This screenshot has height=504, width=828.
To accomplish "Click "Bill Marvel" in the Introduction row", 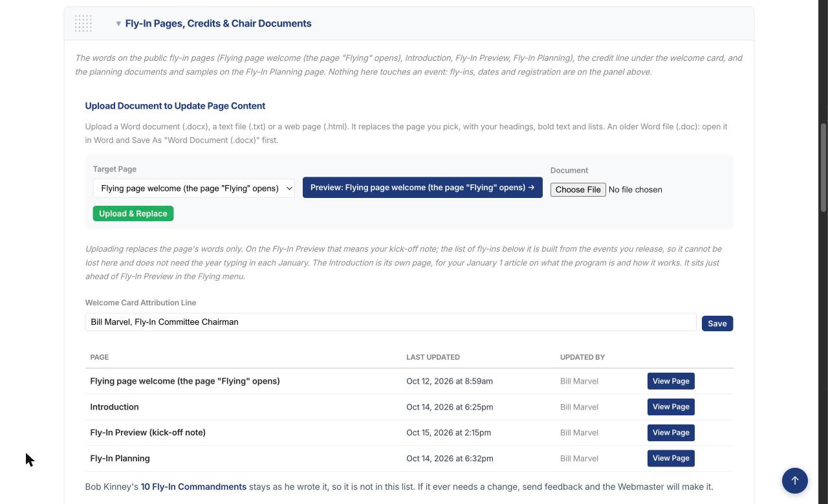I will coord(579,407).
